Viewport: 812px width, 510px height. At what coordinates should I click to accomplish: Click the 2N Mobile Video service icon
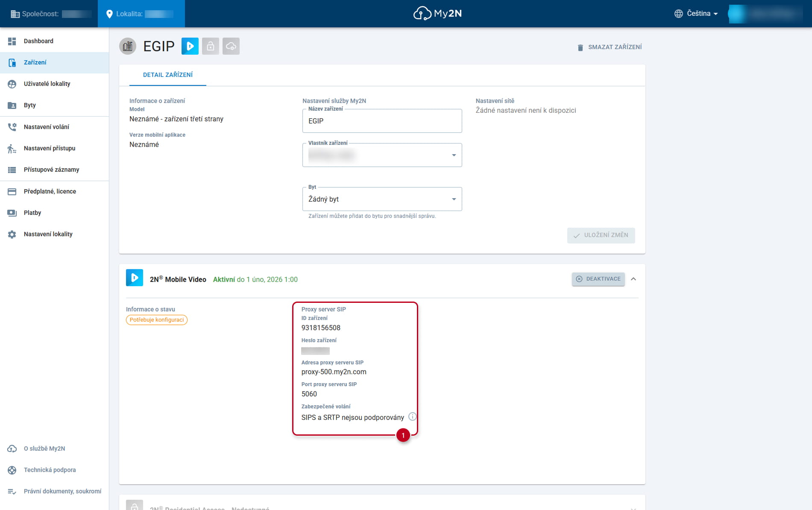[135, 278]
